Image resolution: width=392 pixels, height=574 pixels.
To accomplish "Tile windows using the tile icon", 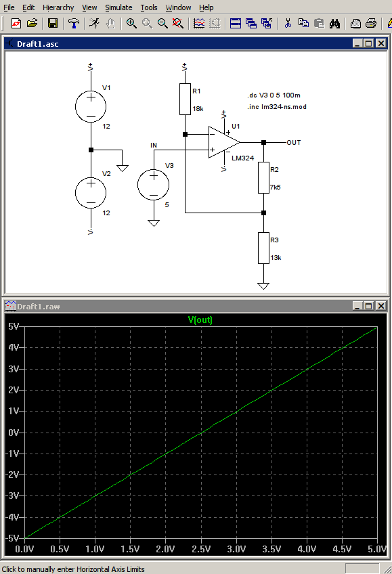I will click(236, 24).
